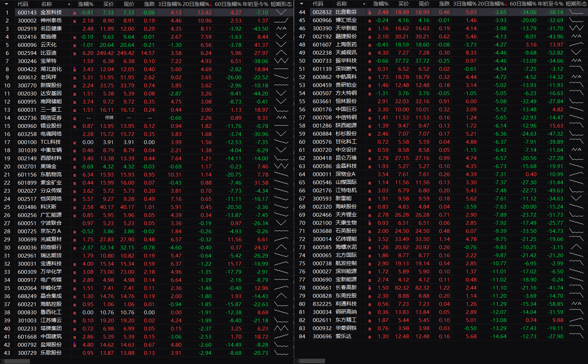
Task: Open the short-term pattern sparkline for 塔牌集团
Action: (x=281, y=328)
